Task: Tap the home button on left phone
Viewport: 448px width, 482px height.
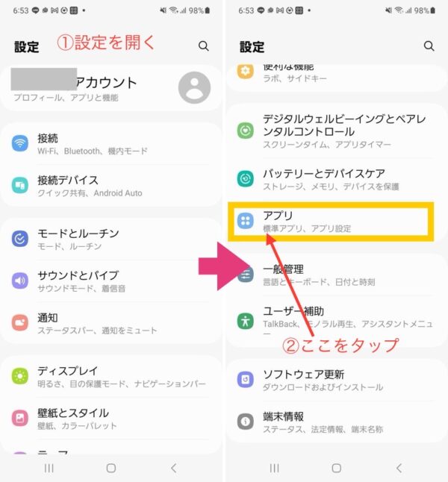Action: (x=111, y=468)
